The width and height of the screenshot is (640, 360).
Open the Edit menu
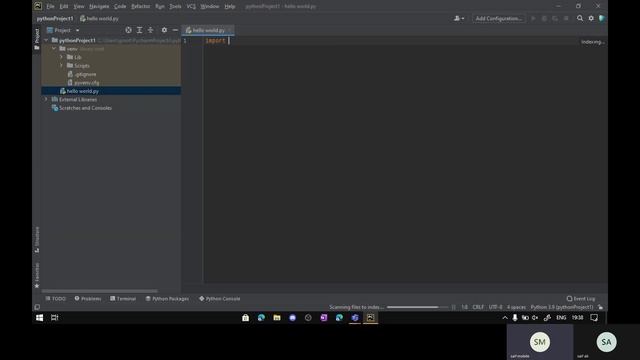point(64,6)
